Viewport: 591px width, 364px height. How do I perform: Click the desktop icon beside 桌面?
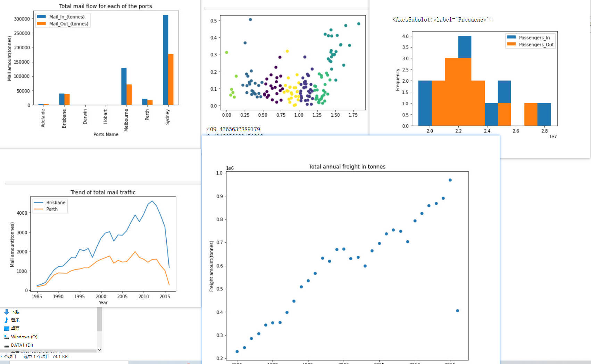[6, 329]
